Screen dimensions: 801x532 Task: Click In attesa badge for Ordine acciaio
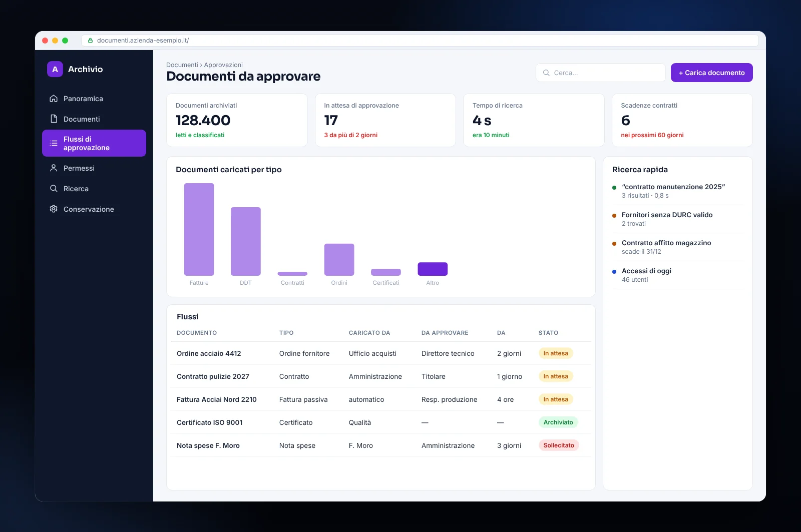tap(556, 353)
